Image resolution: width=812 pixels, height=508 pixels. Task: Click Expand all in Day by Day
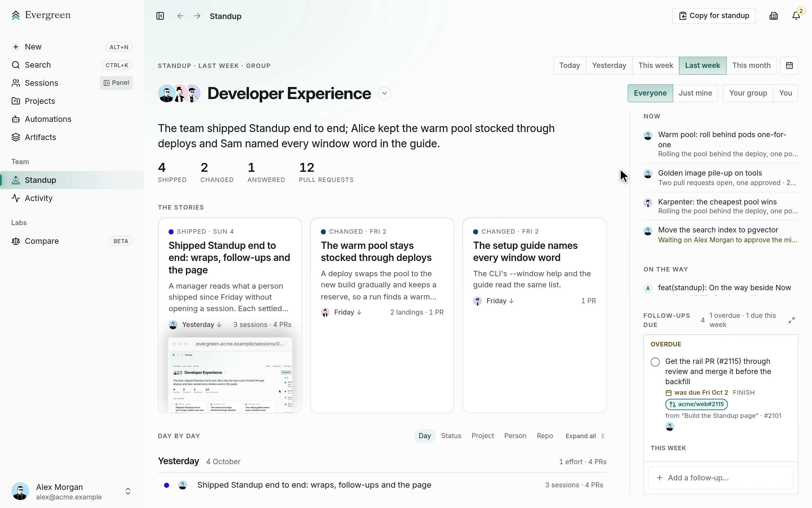click(580, 436)
